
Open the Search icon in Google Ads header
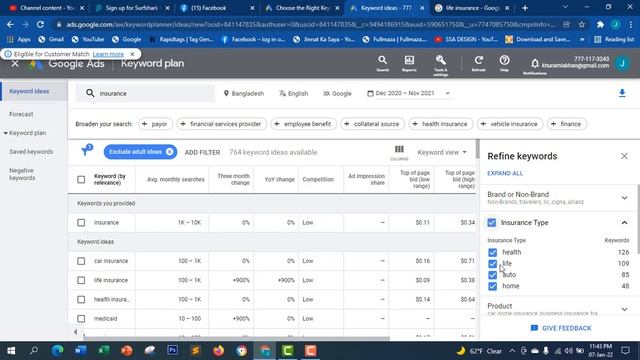tap(382, 60)
